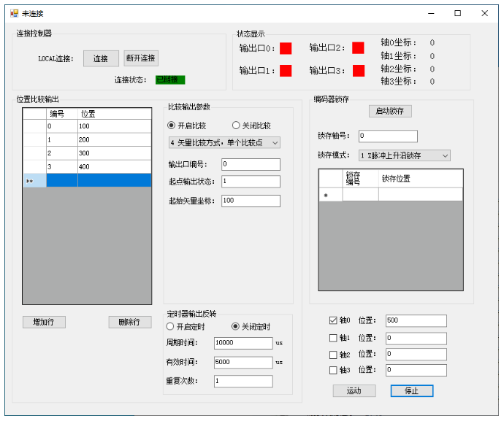Click the 轴0 位置 field showing 500
The image size is (504, 421).
click(416, 320)
